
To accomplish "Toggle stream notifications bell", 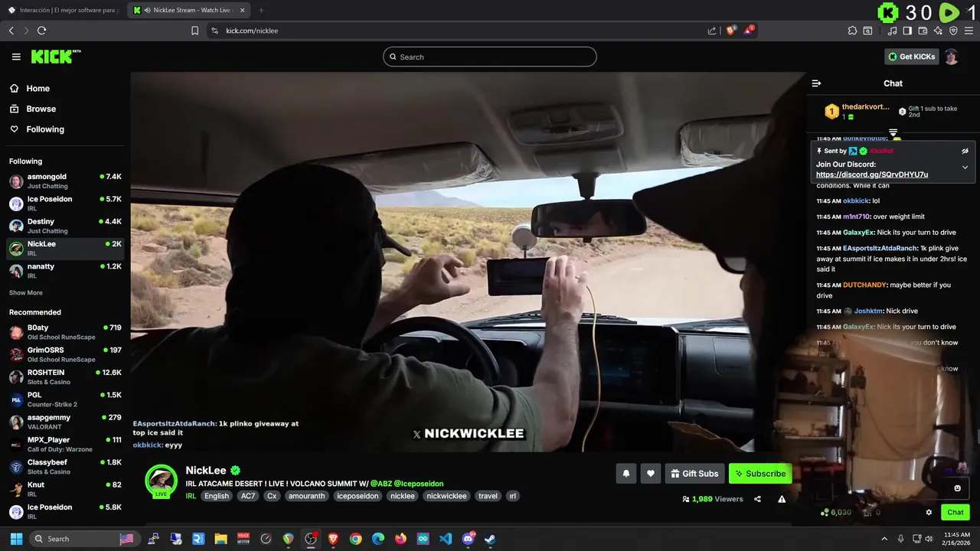I will 626,474.
